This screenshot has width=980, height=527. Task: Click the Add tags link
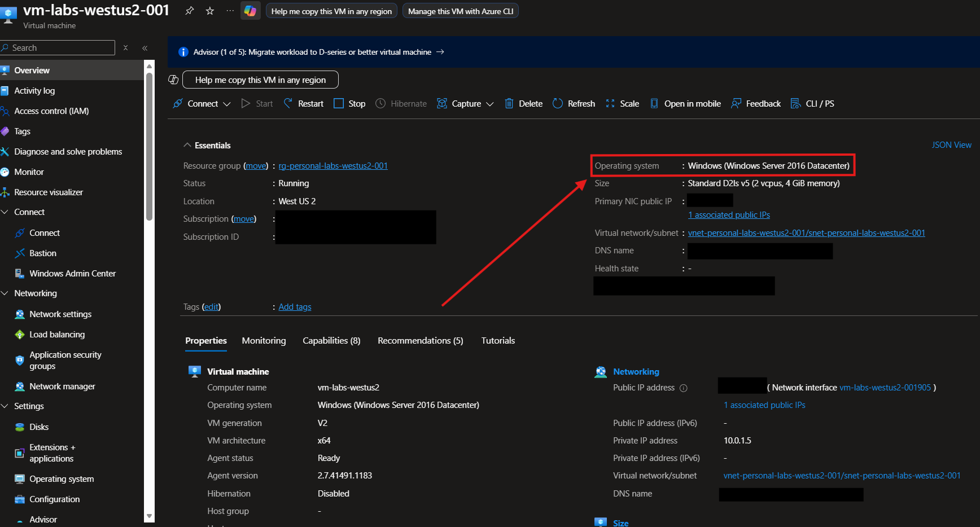[x=295, y=307]
